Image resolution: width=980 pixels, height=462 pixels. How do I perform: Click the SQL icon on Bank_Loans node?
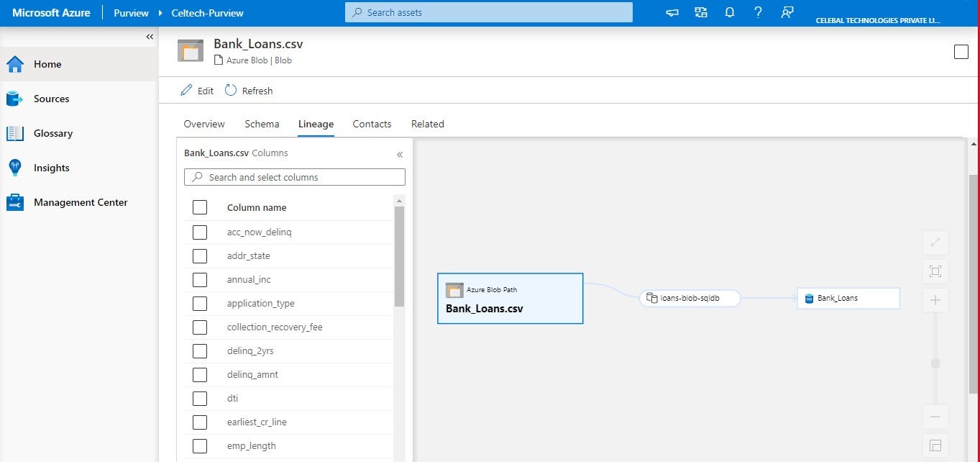(x=809, y=298)
